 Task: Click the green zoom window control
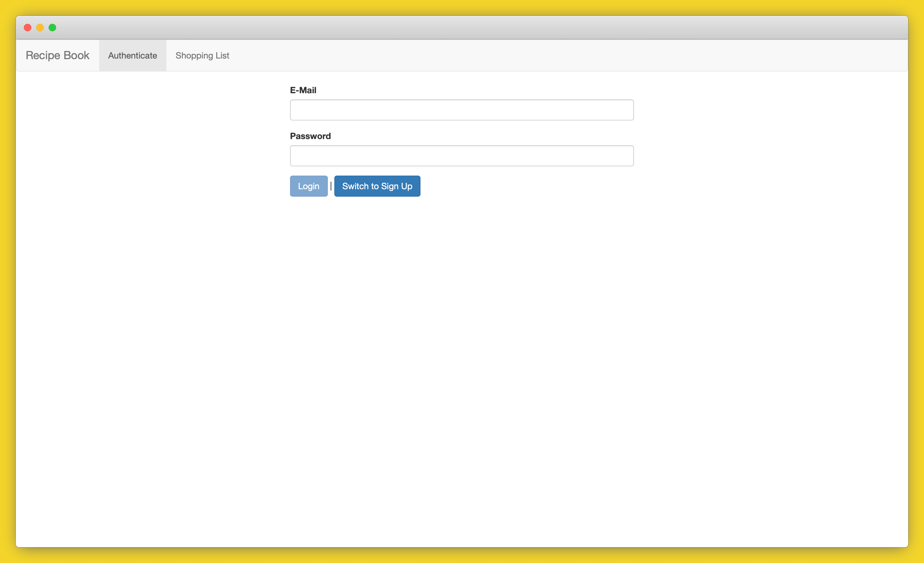tap(52, 27)
